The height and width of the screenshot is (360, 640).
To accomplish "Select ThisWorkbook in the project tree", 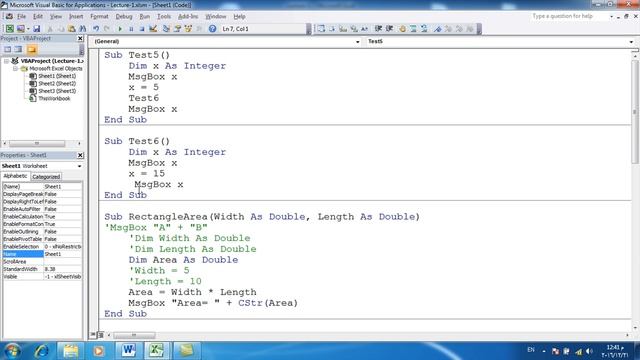I will pos(54,98).
